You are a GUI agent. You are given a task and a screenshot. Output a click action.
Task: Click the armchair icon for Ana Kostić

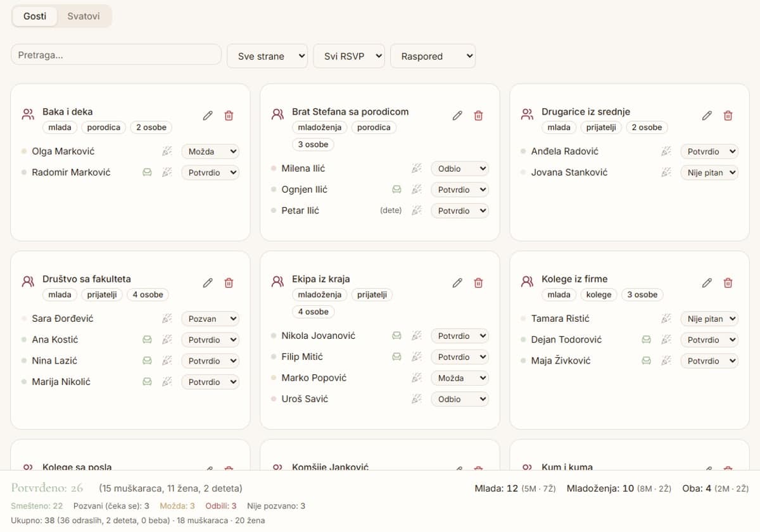[x=147, y=339]
